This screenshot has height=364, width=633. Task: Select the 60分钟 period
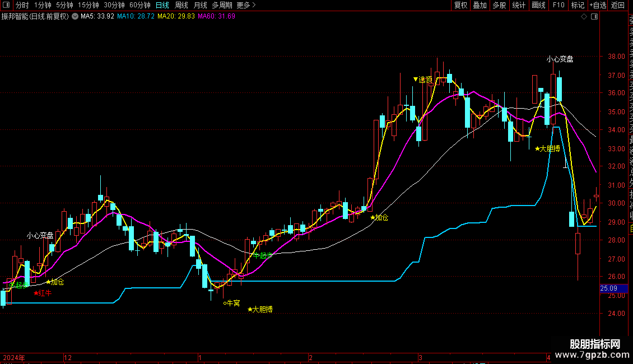139,5
